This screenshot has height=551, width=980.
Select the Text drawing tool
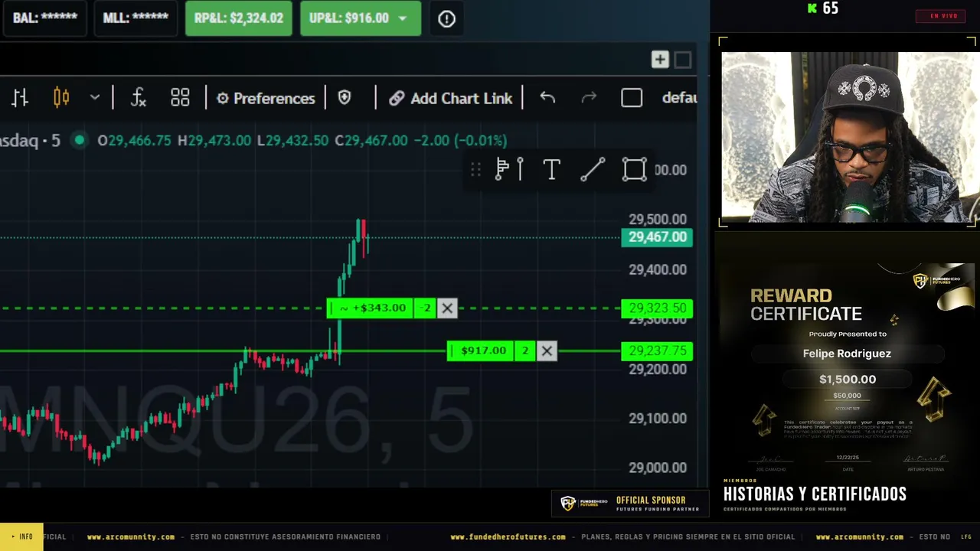(x=551, y=169)
